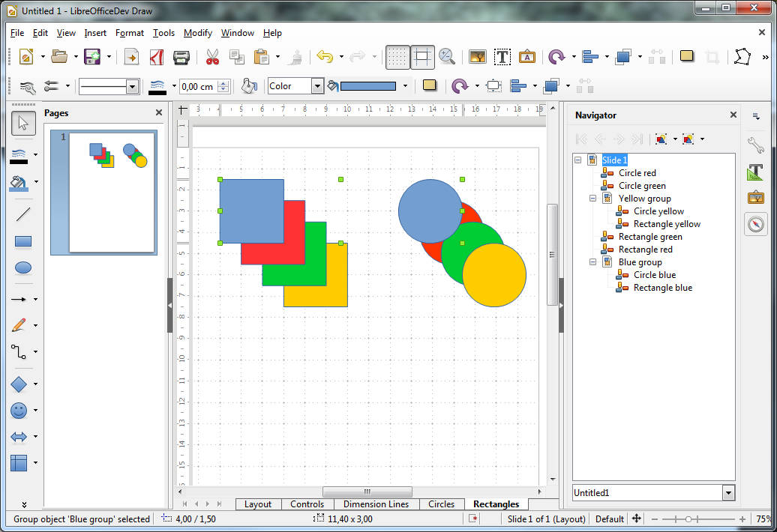Select Rectangle green in Navigator
This screenshot has height=532, width=777.
point(649,237)
